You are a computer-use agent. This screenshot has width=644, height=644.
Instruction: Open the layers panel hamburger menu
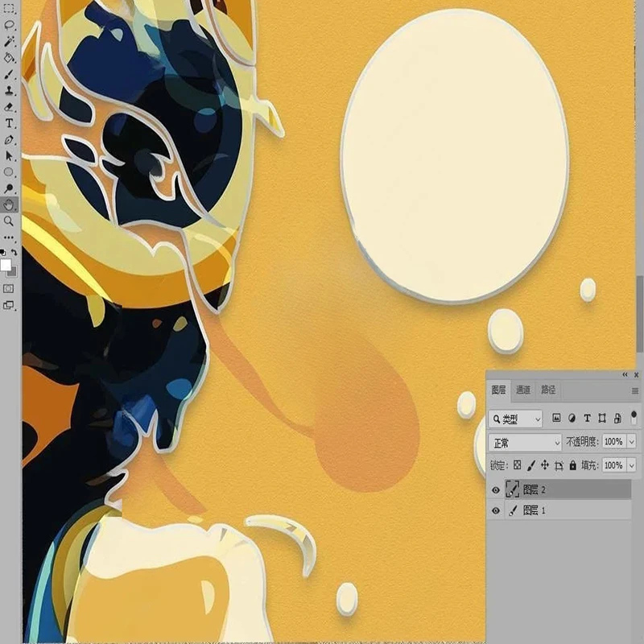634,390
